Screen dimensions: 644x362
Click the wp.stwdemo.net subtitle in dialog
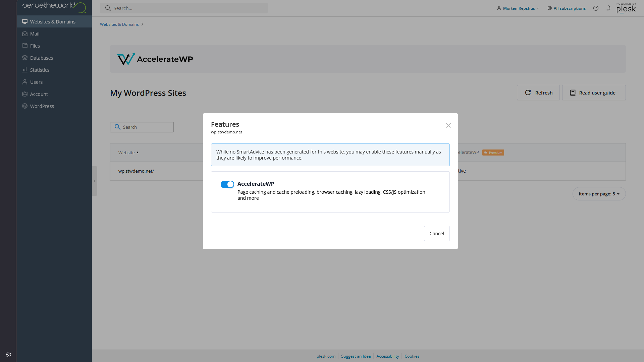pos(226,132)
